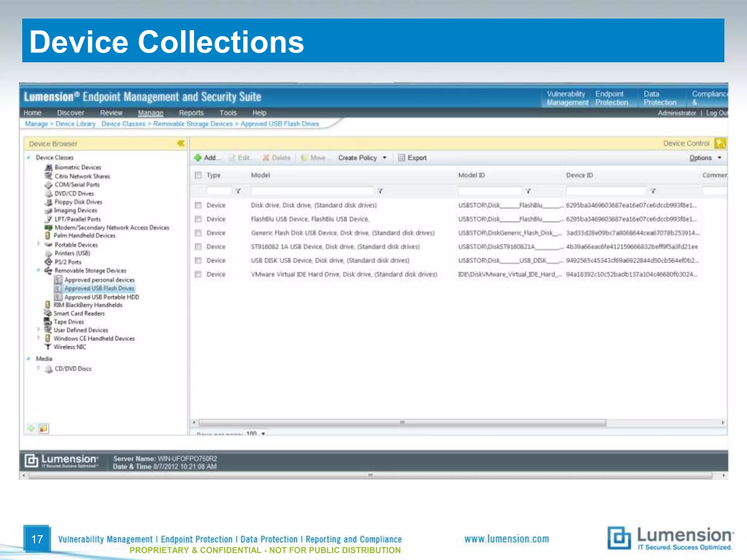Click the Printers (USB) icon

point(49,253)
